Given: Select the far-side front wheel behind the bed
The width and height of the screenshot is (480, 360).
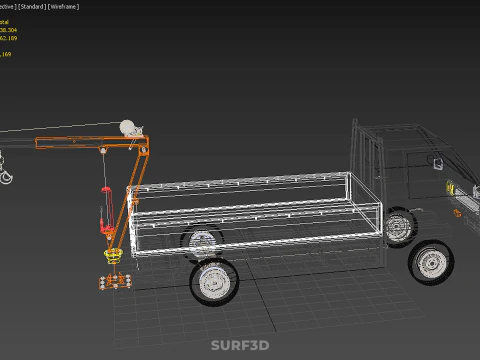Looking at the screenshot, I should [399, 227].
